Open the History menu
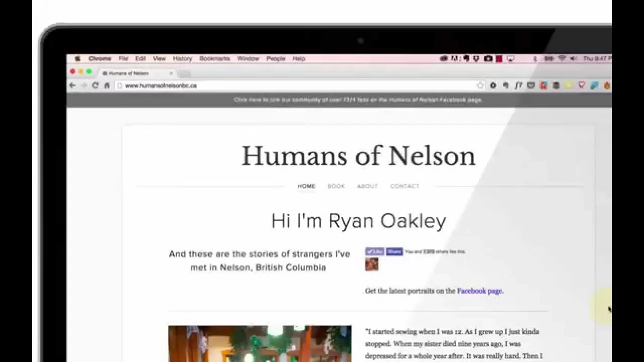This screenshot has height=362, width=644. click(x=183, y=59)
